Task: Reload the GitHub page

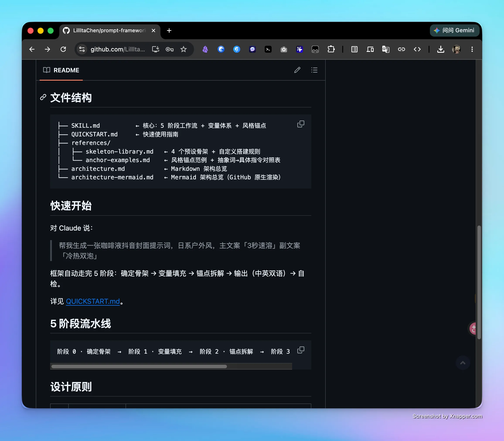Action: [x=63, y=49]
